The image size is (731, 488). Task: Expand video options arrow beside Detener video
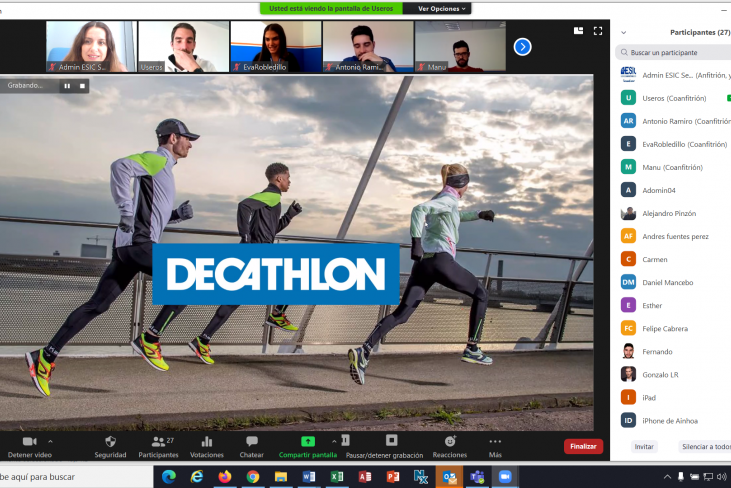coord(50,441)
